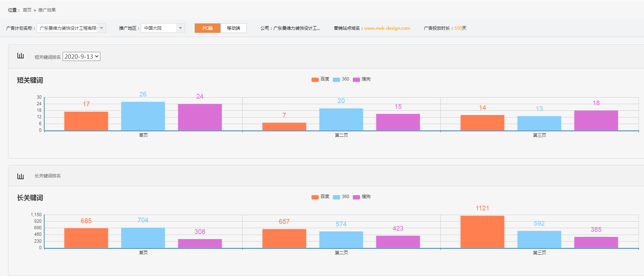Expand the 推广地区 dropdown showing 中国大陆
Viewport: 644px width, 276px height.
163,28
